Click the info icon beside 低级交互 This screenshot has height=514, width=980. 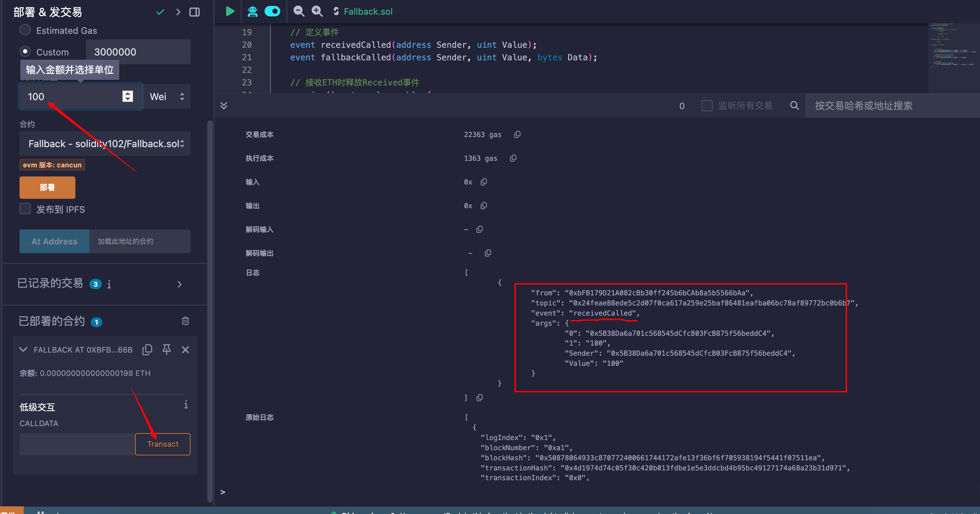186,405
